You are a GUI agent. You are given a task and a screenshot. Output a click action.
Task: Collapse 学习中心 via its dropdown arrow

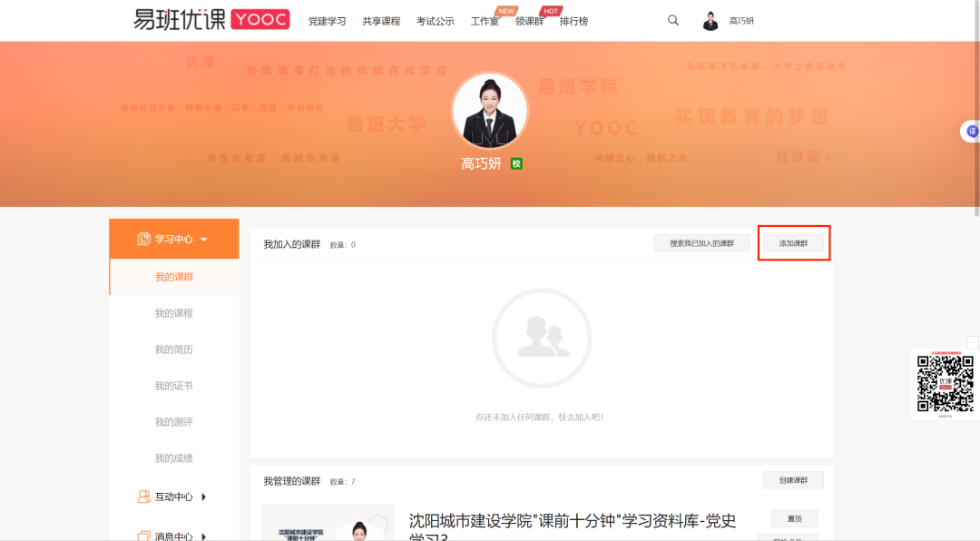click(204, 240)
